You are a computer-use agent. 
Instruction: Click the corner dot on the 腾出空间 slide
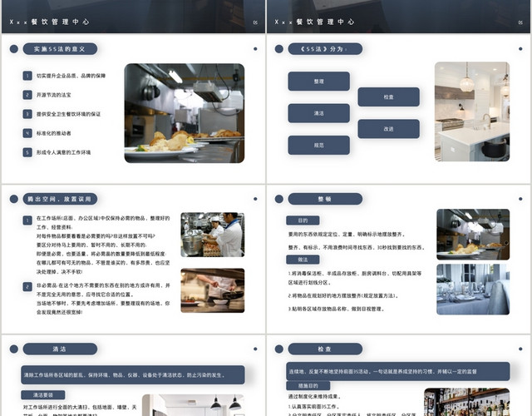pyautogui.click(x=255, y=199)
